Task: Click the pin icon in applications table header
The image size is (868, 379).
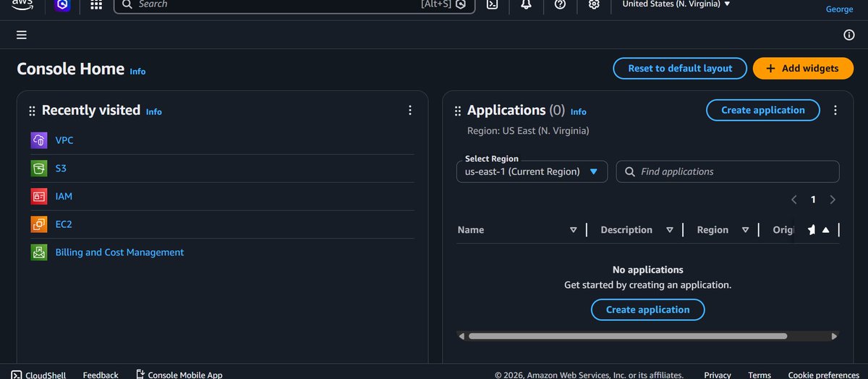Action: coord(811,230)
